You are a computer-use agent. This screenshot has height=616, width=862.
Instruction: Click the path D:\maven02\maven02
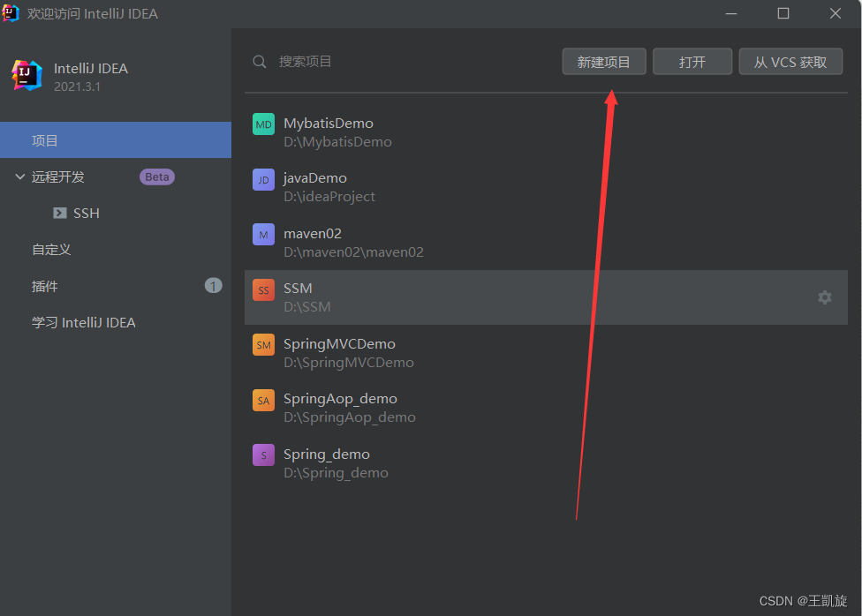[x=353, y=252]
